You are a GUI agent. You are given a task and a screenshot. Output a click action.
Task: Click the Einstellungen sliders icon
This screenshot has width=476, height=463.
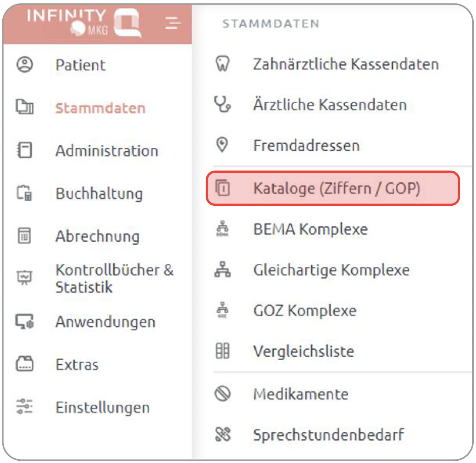click(25, 407)
